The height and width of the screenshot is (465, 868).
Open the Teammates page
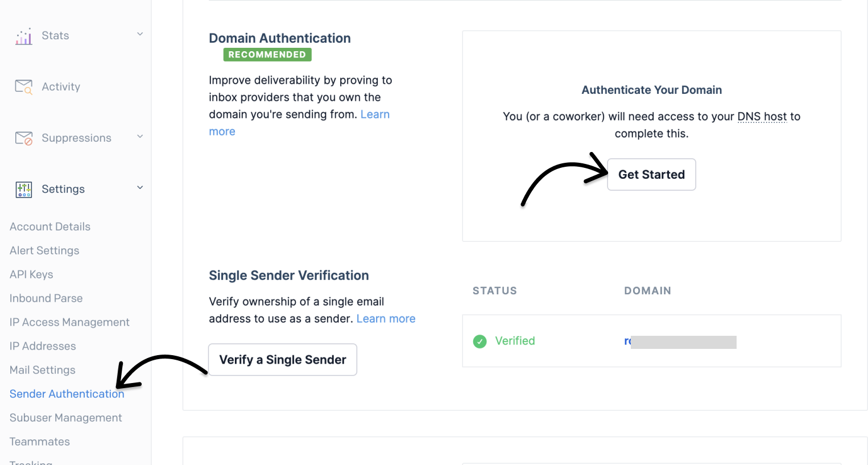click(x=39, y=441)
